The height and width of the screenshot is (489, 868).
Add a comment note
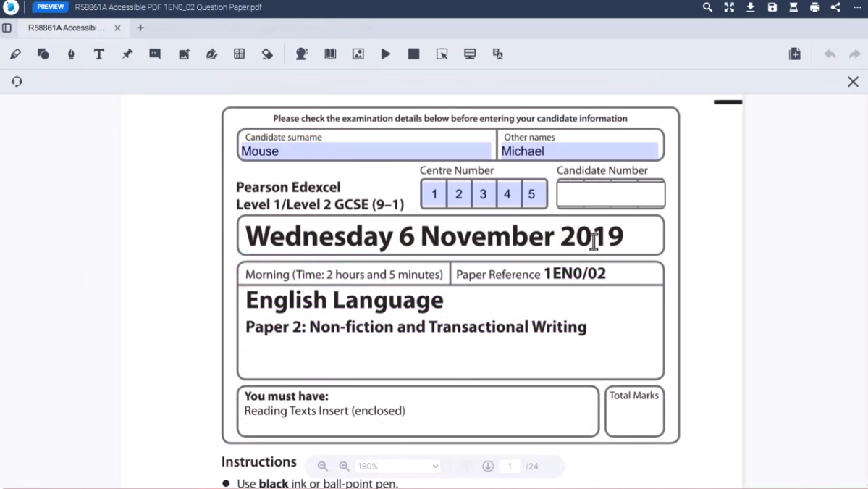point(155,54)
